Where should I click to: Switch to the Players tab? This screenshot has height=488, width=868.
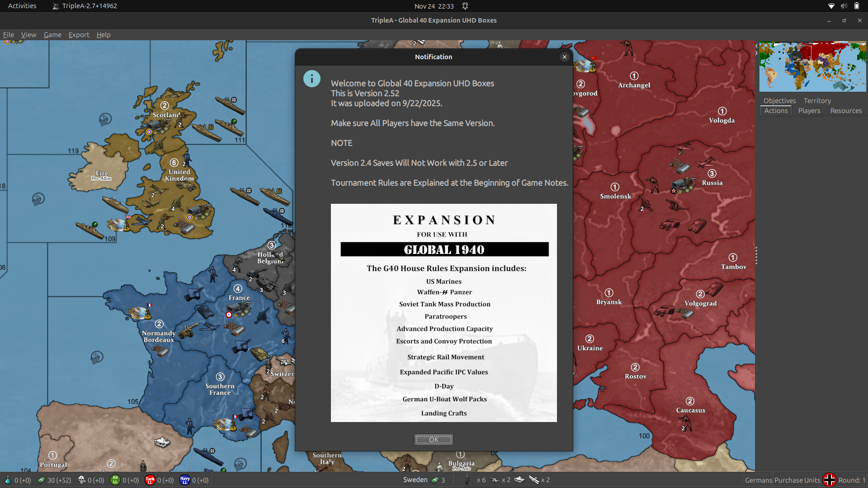click(809, 111)
